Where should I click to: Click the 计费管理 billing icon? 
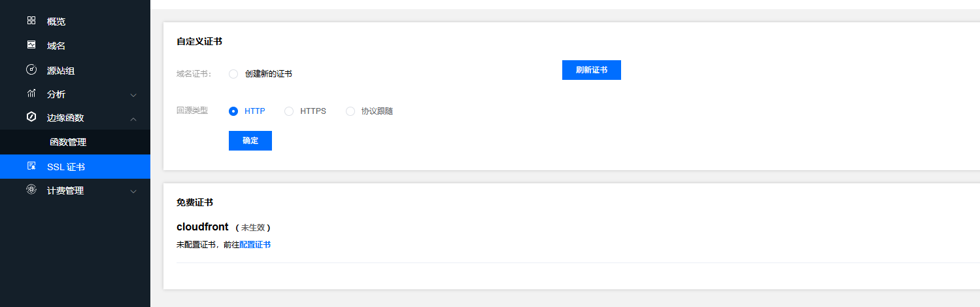tap(31, 190)
